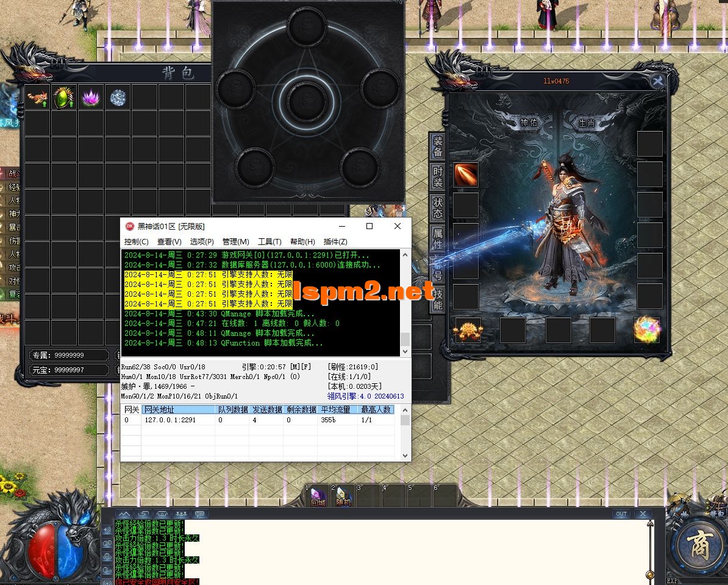This screenshot has width=728, height=585.
Task: Select the fox pet item in backpack
Action: coord(37,97)
